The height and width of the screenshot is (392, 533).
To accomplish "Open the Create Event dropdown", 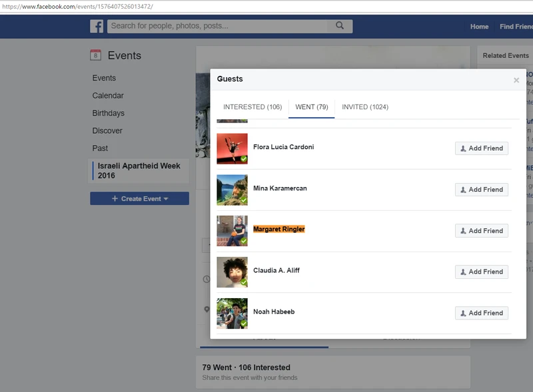I will click(x=139, y=199).
